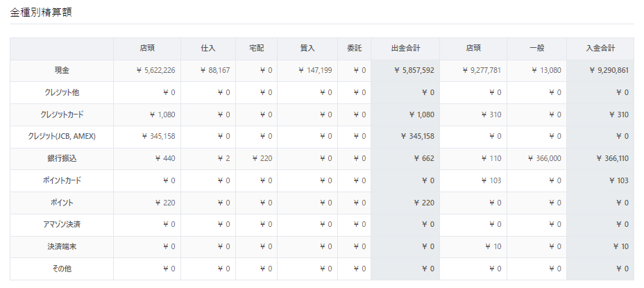Click the ¥ 5,622,226 cash cell

pyautogui.click(x=155, y=71)
